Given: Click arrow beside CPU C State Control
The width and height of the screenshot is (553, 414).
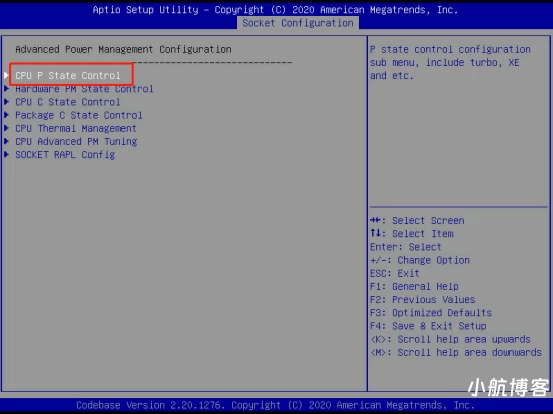Looking at the screenshot, I should tap(6, 102).
